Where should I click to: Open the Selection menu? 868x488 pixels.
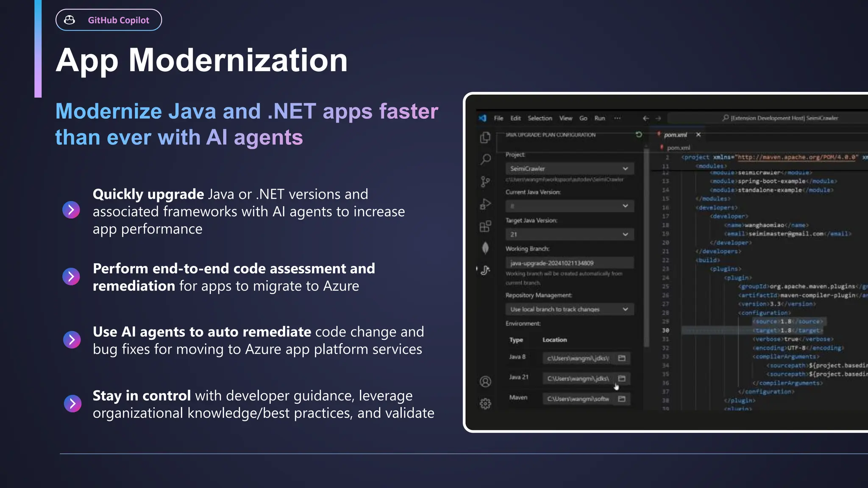point(540,118)
